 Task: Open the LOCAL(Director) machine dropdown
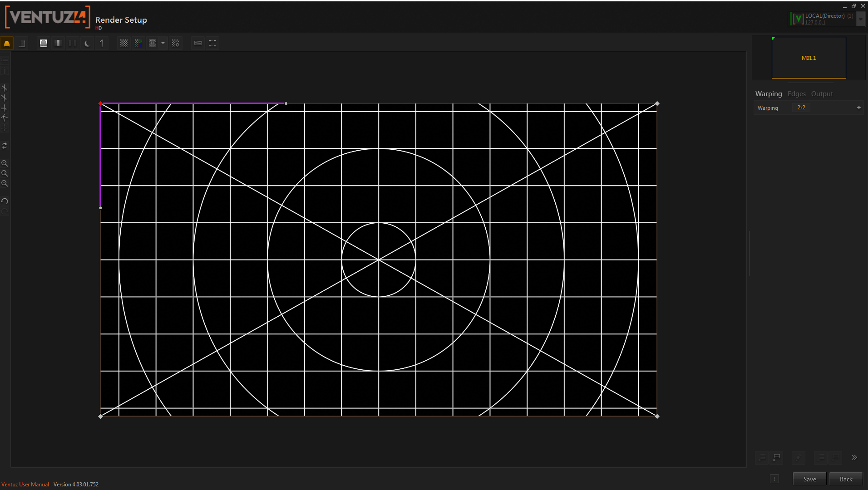point(860,19)
